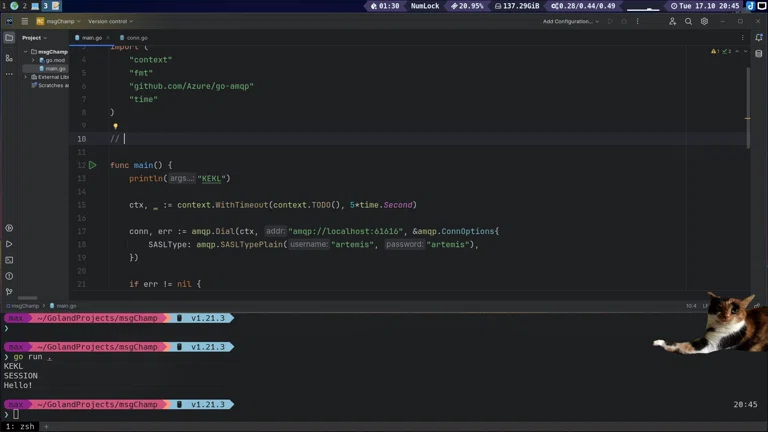768x432 pixels.
Task: Expand the go.mod tree node
Action: click(x=33, y=60)
